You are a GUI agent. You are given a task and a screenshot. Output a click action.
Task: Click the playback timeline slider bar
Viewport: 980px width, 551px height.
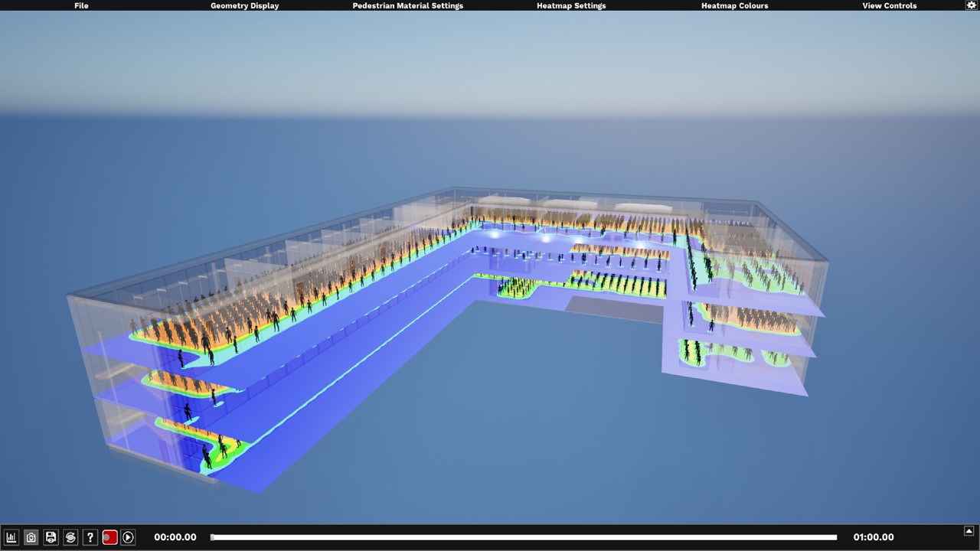point(524,537)
